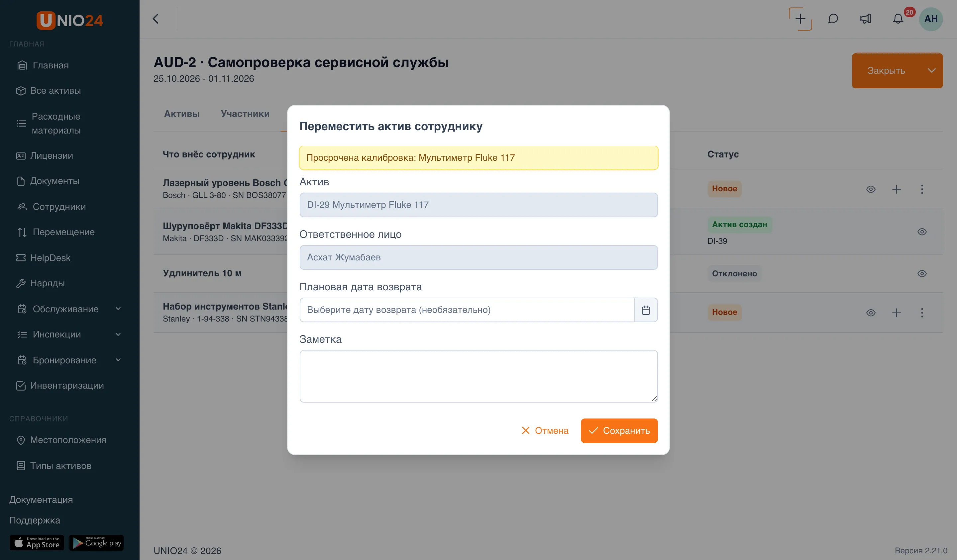Image resolution: width=957 pixels, height=560 pixels.
Task: Open the notifications bell with 20 badge
Action: pyautogui.click(x=898, y=19)
